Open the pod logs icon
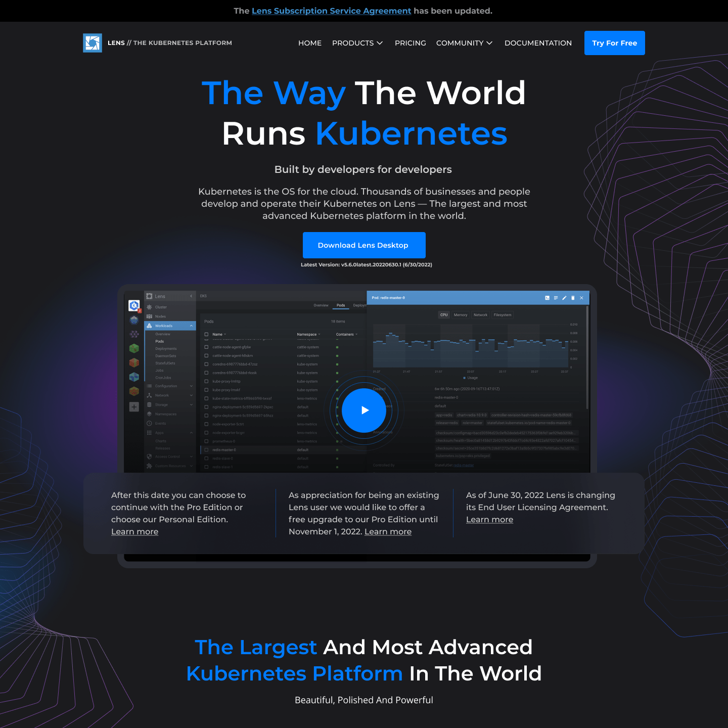Image resolution: width=728 pixels, height=728 pixels. 556,298
